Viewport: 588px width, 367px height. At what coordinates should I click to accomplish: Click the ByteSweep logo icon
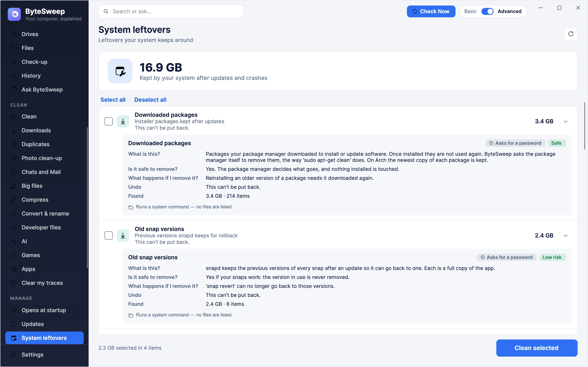(14, 14)
